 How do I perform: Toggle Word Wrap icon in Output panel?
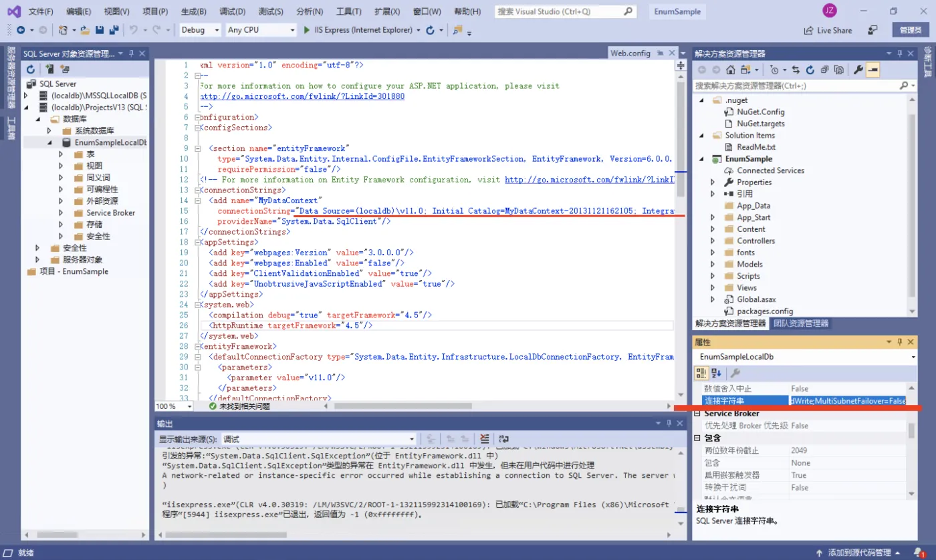coord(503,439)
